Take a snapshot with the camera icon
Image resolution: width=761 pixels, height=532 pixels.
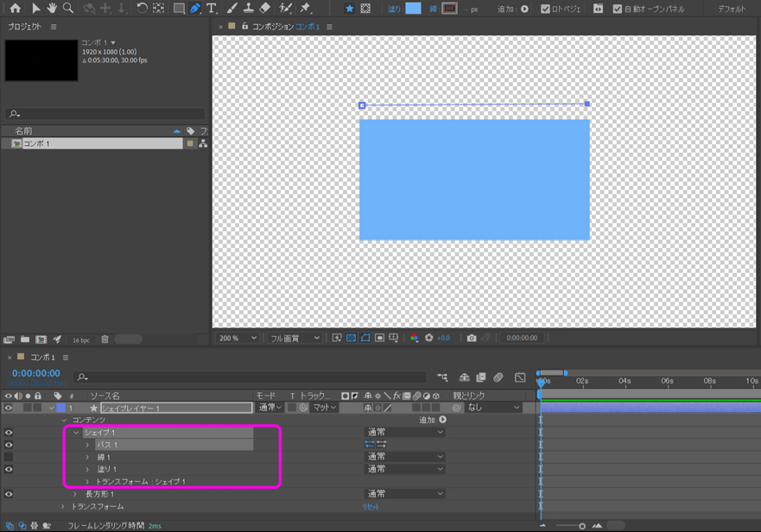coord(472,338)
